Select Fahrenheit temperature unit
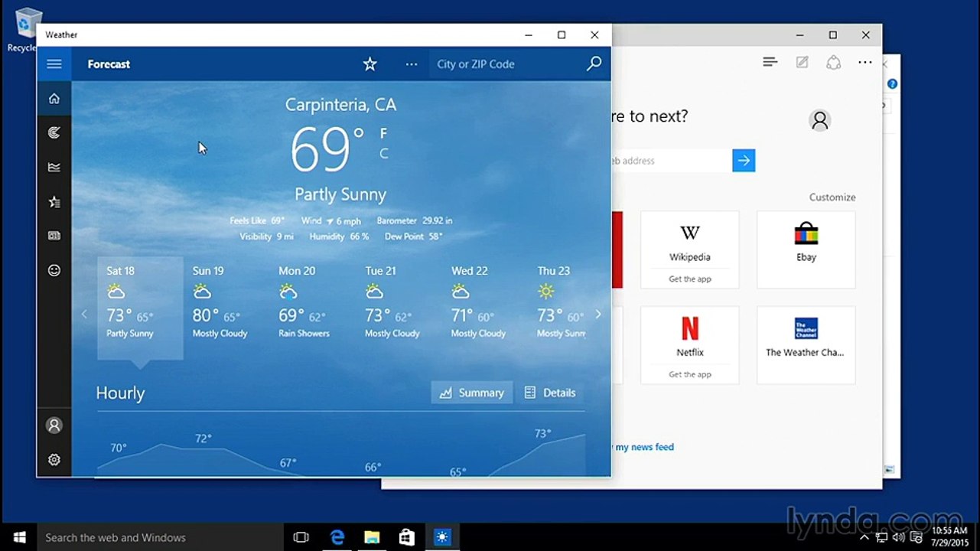This screenshot has width=980, height=551. [x=384, y=133]
